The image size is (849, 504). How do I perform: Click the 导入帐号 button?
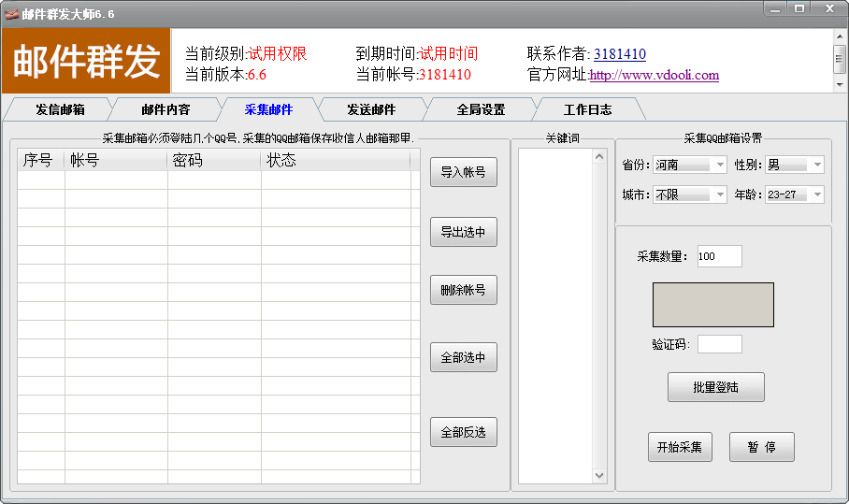tap(463, 172)
